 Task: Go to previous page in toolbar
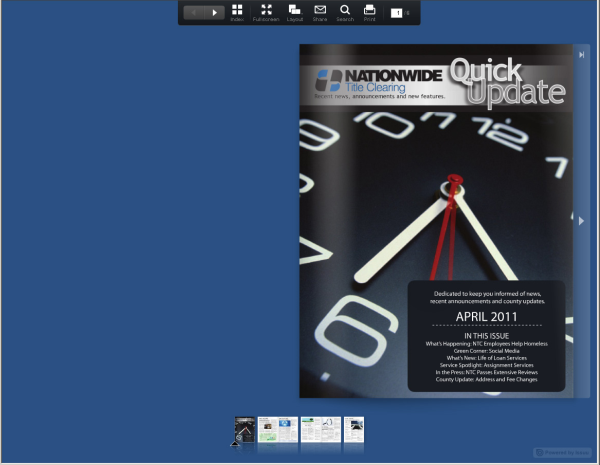click(x=194, y=13)
